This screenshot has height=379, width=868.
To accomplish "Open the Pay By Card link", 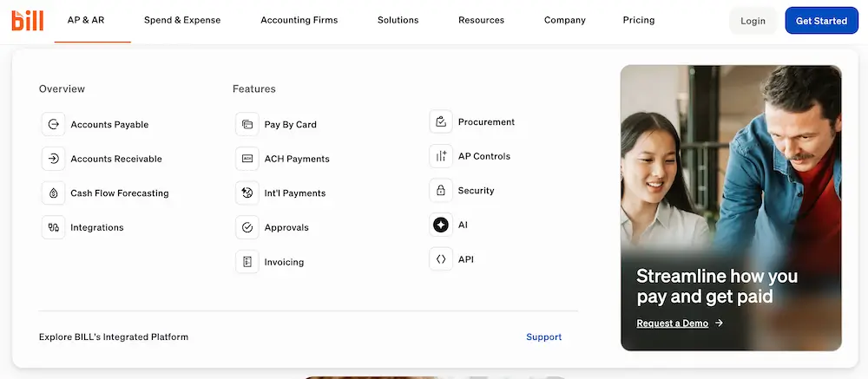I will pos(290,125).
